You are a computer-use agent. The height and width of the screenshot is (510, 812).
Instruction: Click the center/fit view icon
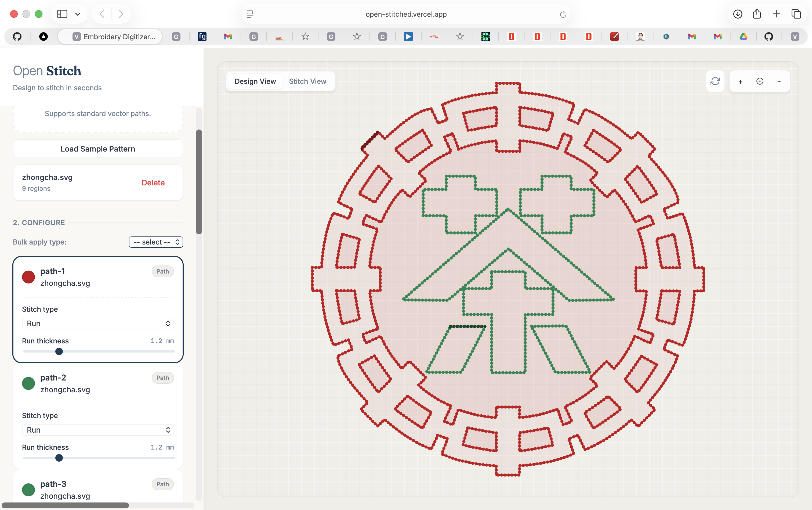[760, 81]
